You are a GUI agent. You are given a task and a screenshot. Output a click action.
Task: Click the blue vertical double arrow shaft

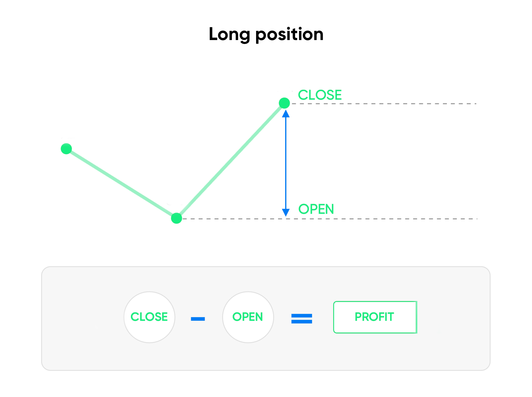click(x=286, y=163)
